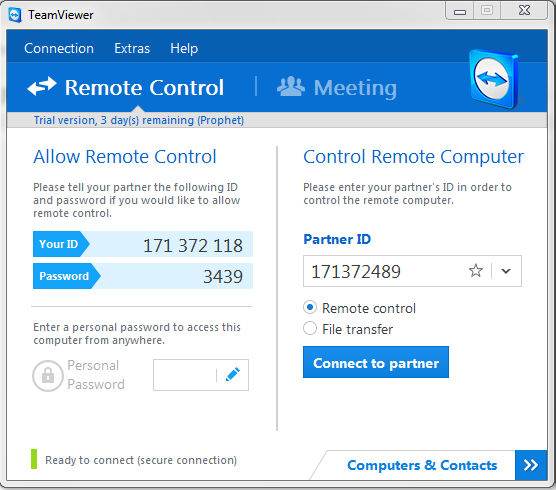Click the Control Remote Computer heading
Viewport: 556px width, 490px height.
[413, 157]
